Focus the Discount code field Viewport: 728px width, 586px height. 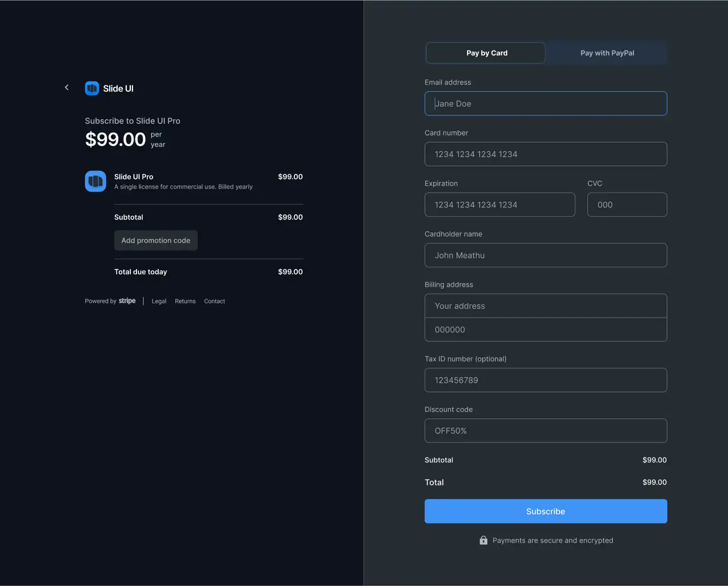546,431
